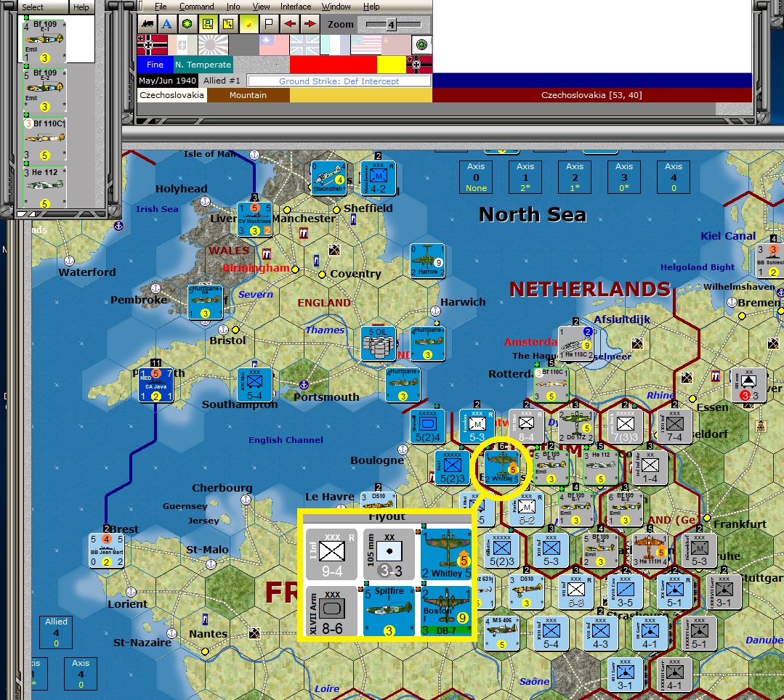Toggle the sun weather display icon

pos(248,23)
